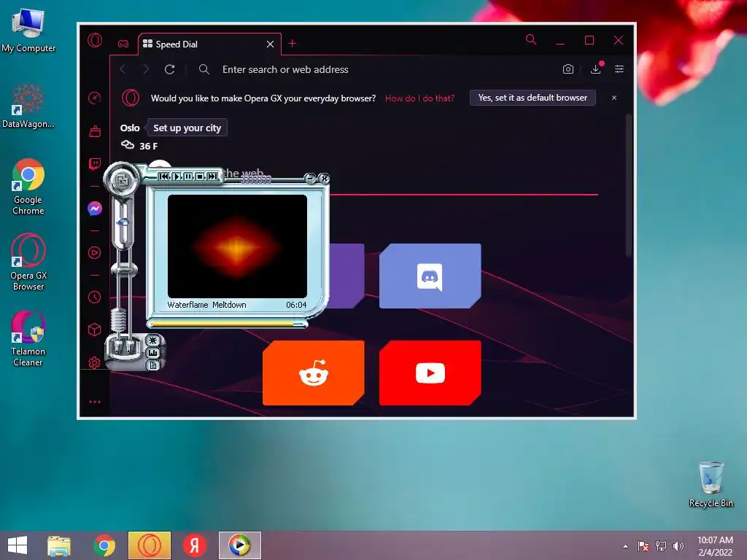
Task: Select Windows Media Player taskbar button
Action: [x=239, y=545]
